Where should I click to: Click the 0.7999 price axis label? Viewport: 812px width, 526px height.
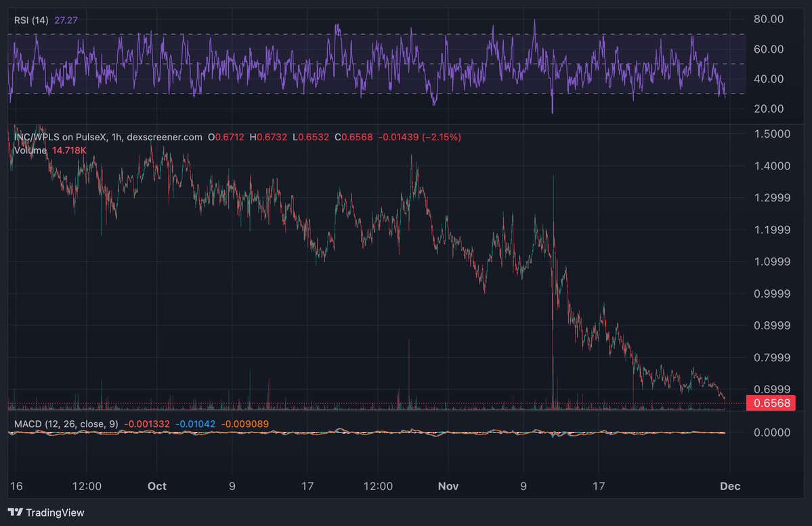772,357
